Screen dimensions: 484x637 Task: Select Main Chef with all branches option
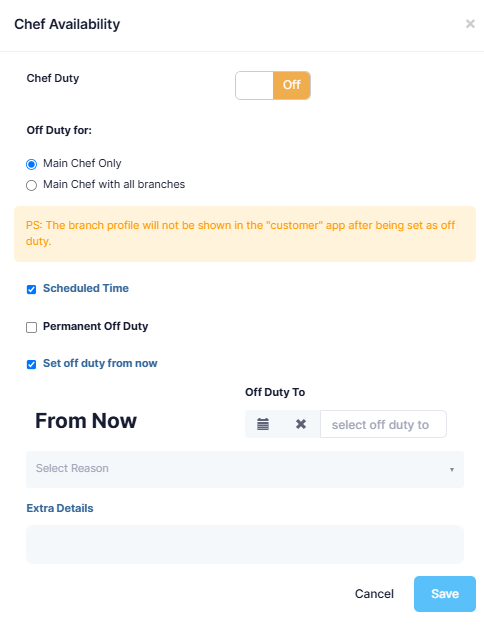31,185
